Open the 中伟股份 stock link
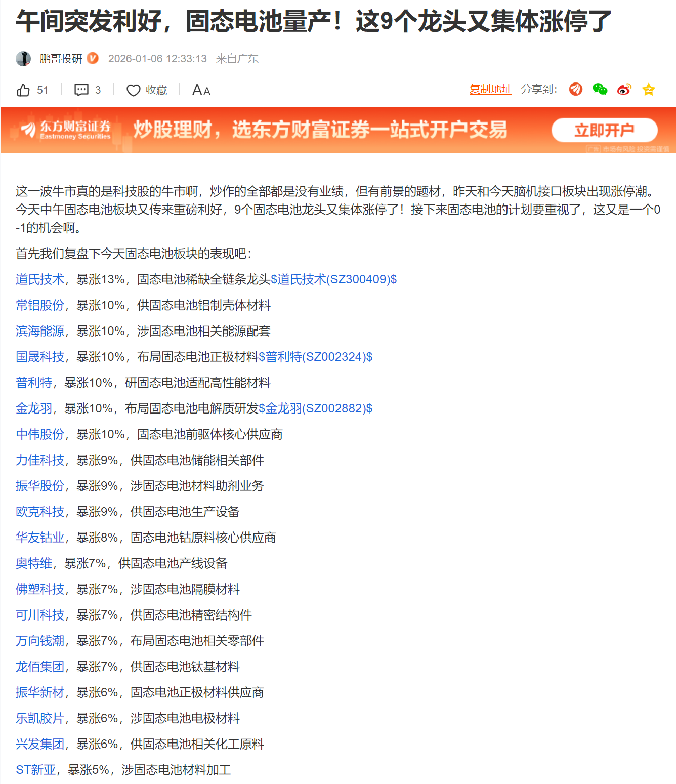Screen dimensions: 676x784 point(40,434)
